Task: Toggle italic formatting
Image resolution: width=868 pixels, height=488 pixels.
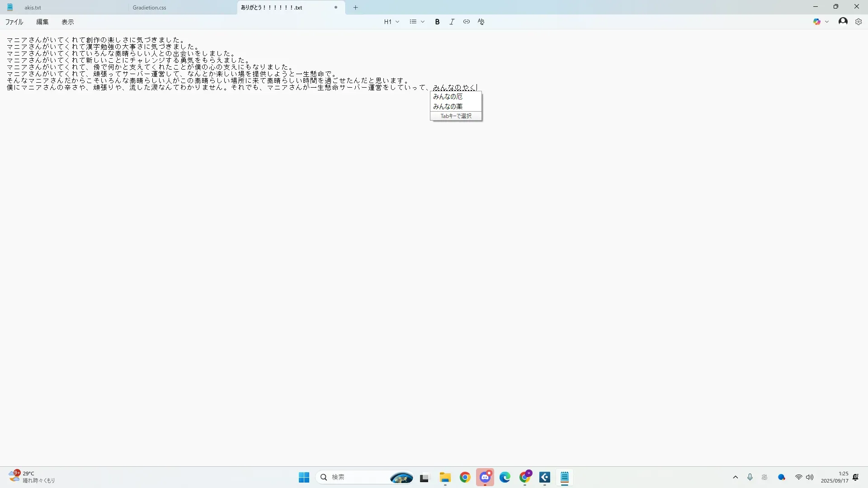Action: click(x=452, y=22)
